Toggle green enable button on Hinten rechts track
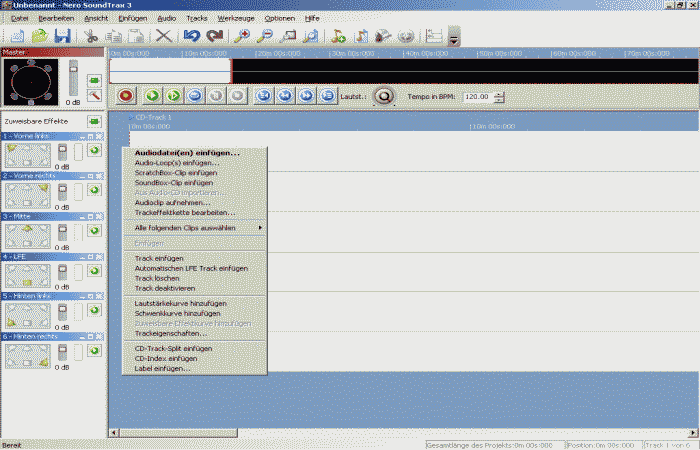Viewport: 700px width, 450px height. [94, 352]
